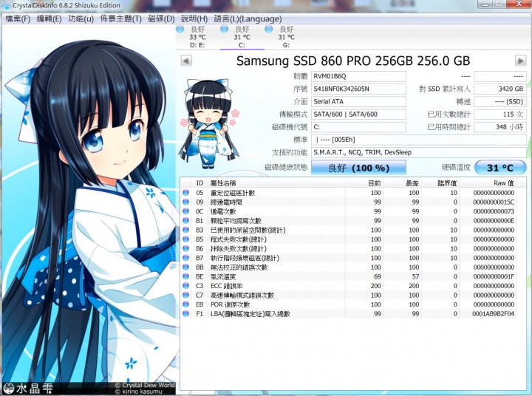Click the 最差 column header
This screenshot has width=532, height=396.
pyautogui.click(x=403, y=183)
